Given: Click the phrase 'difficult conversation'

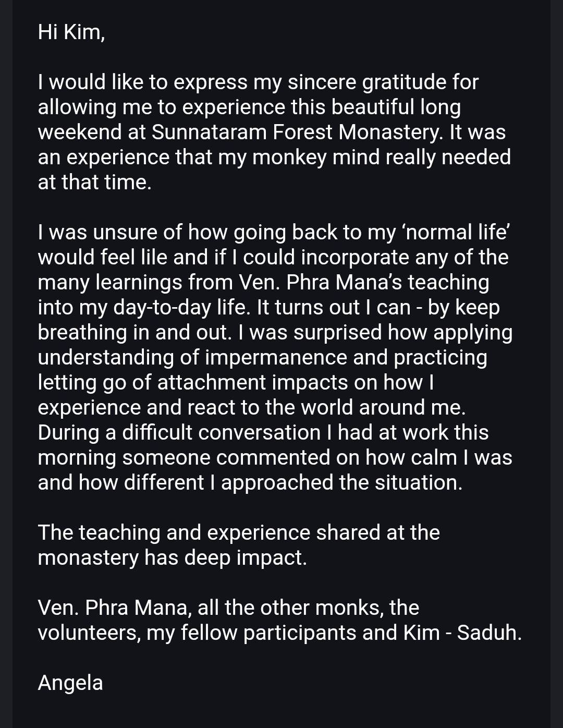Looking at the screenshot, I should point(221,432).
